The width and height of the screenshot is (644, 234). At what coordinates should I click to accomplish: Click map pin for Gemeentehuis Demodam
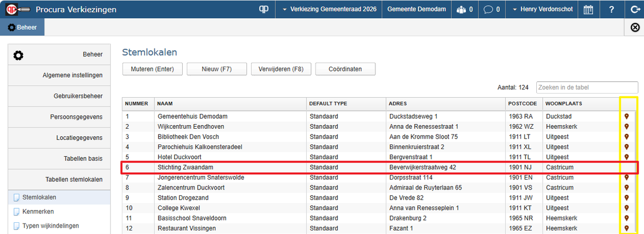click(626, 116)
